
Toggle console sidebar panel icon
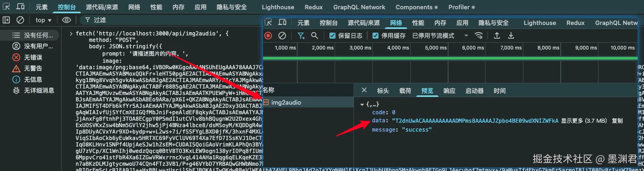coord(6,20)
